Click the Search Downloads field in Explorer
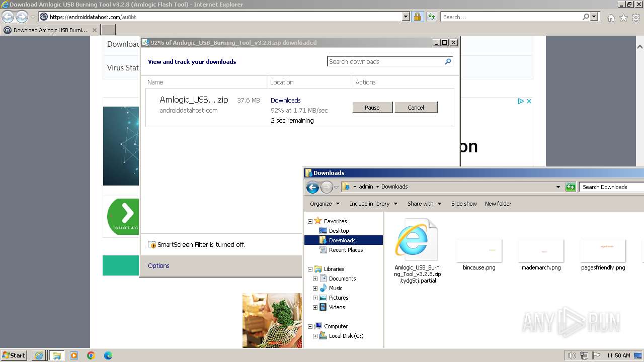This screenshot has height=362, width=644. 611,187
